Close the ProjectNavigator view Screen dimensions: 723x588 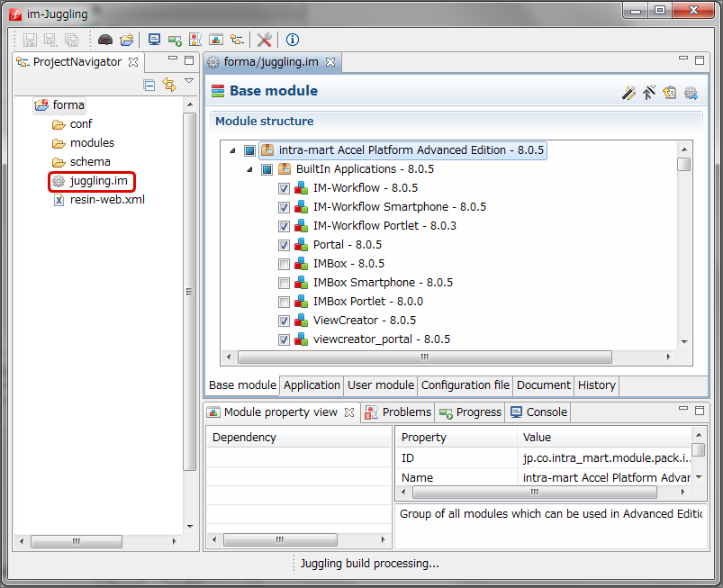pyautogui.click(x=133, y=62)
